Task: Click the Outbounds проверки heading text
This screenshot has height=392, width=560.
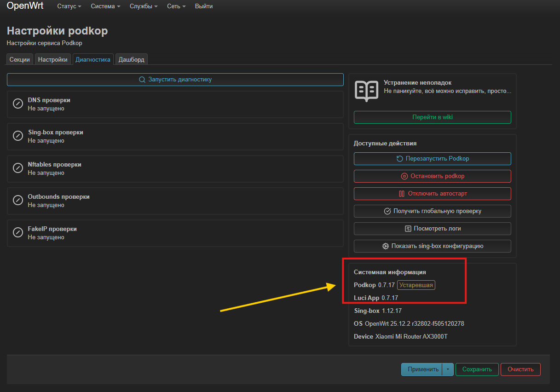Action: (x=59, y=197)
